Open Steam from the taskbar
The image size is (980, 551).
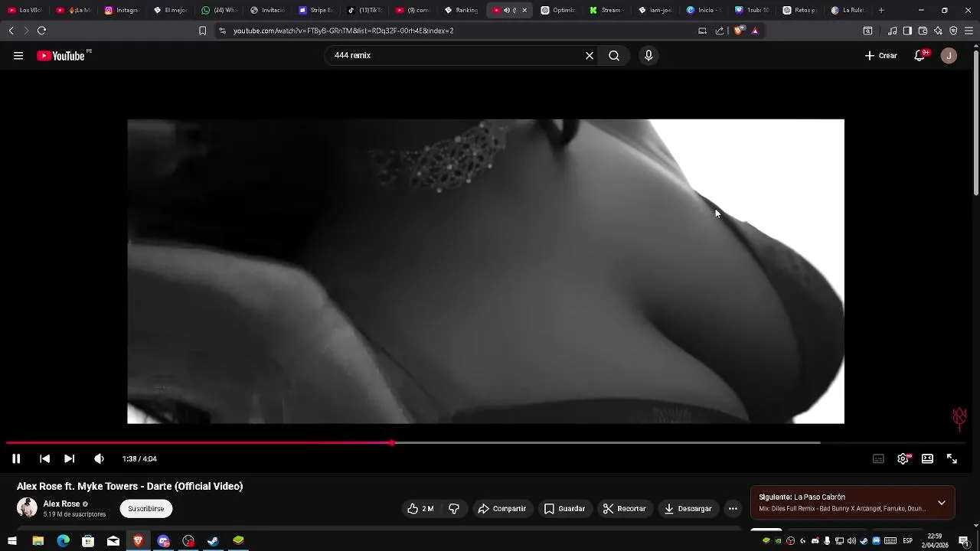[213, 541]
